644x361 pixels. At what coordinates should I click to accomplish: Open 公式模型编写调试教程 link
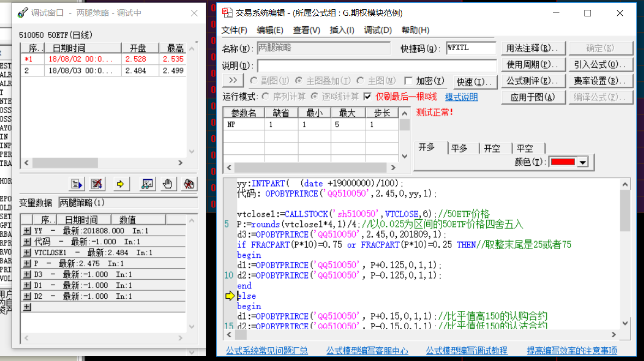(466, 351)
